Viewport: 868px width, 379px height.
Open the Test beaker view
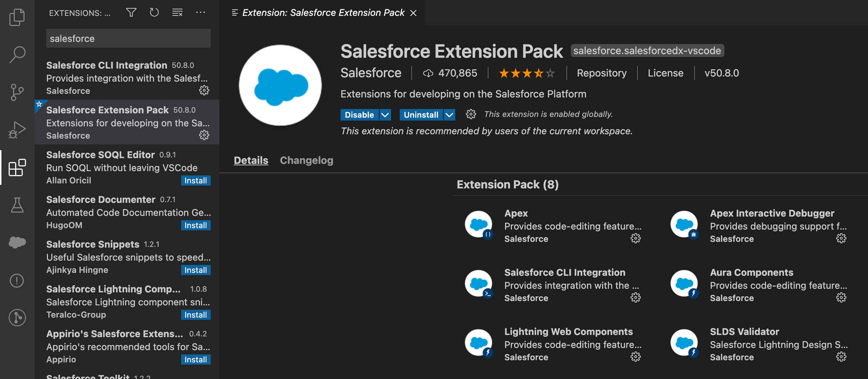click(x=17, y=205)
